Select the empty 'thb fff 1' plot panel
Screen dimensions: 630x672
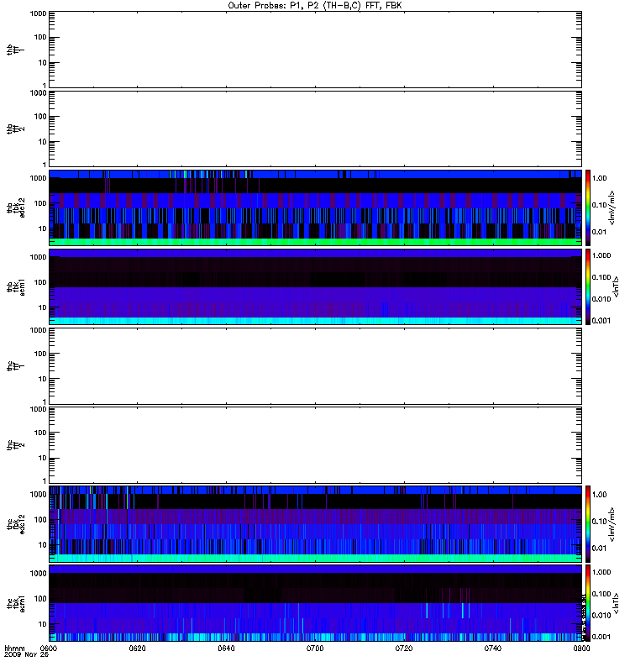(x=315, y=50)
